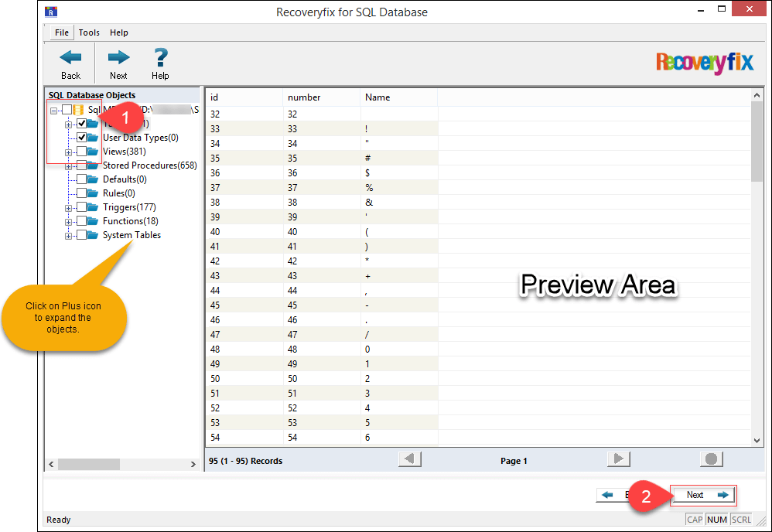Image resolution: width=772 pixels, height=532 pixels.
Task: Click the 'number' column header
Action: tap(322, 97)
